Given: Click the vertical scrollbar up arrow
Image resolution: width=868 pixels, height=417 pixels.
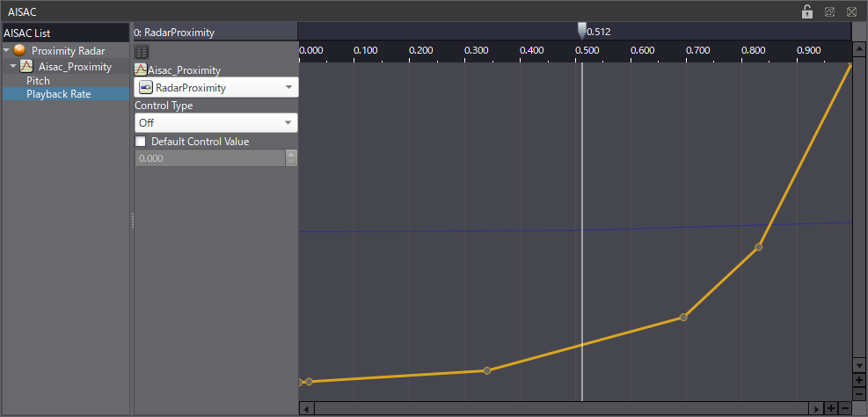Looking at the screenshot, I should 858,49.
